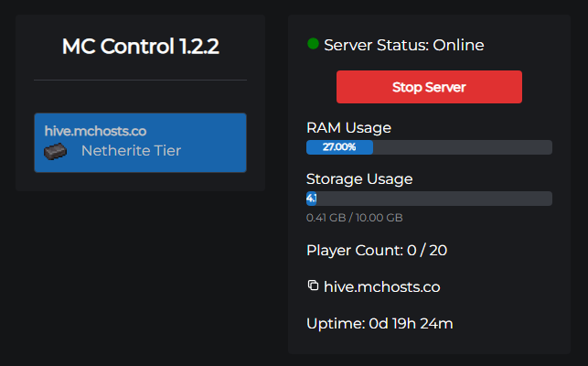Click the Uptime: 0d 19h 24m text

(x=380, y=324)
